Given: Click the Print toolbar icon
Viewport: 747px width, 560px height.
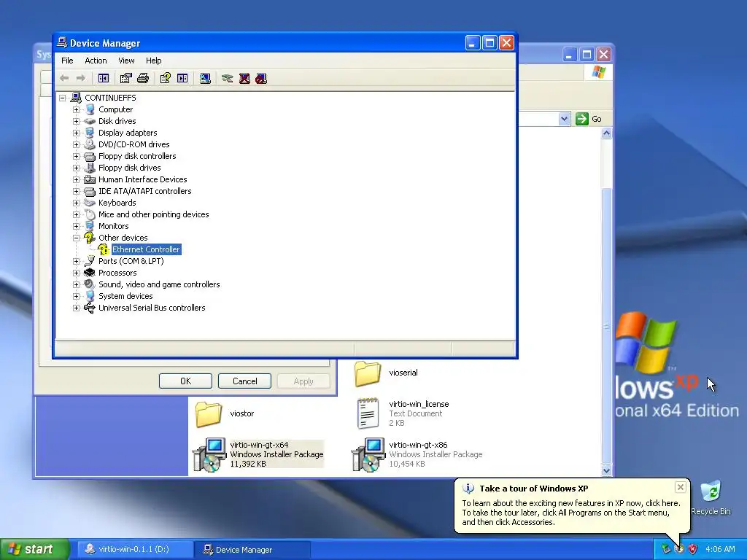Looking at the screenshot, I should 143,78.
